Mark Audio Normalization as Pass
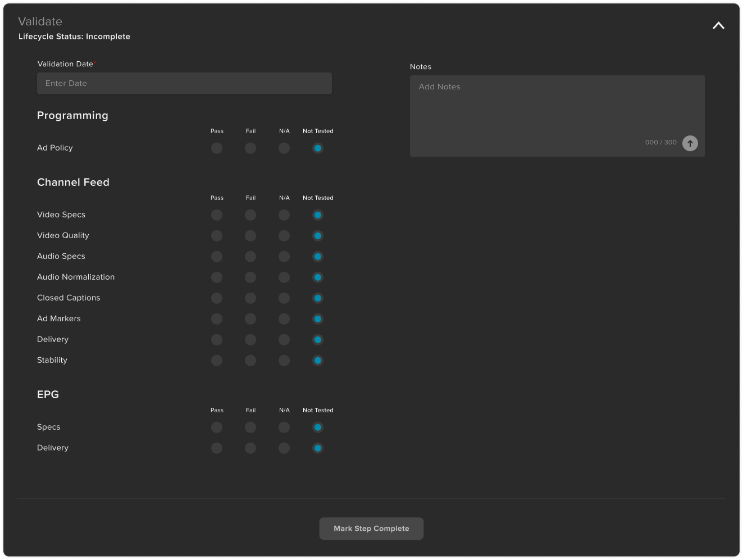Image resolution: width=743 pixels, height=560 pixels. [217, 277]
